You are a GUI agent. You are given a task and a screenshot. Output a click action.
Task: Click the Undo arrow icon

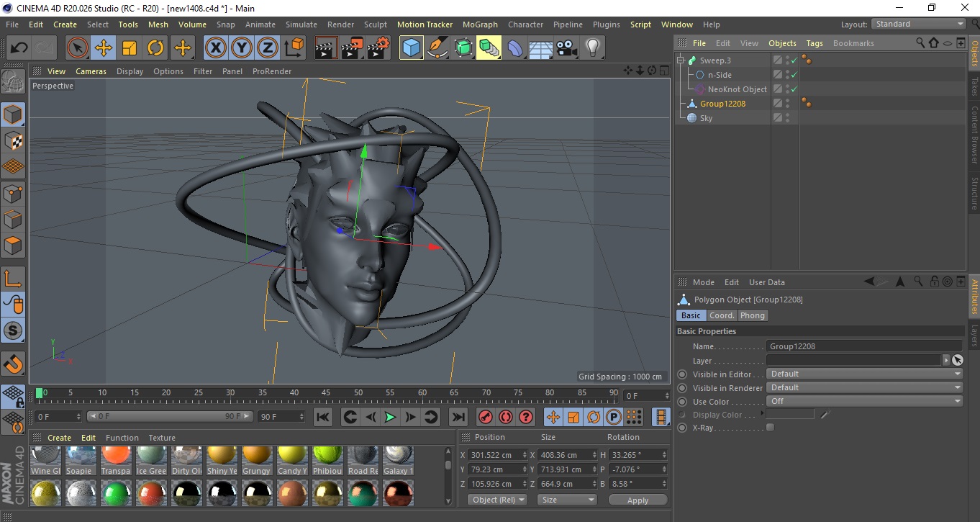pyautogui.click(x=19, y=48)
